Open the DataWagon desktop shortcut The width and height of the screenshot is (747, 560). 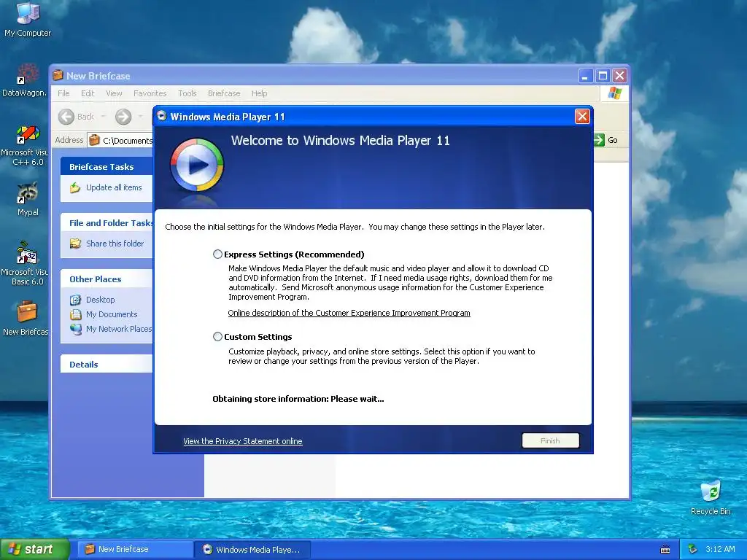click(x=25, y=79)
